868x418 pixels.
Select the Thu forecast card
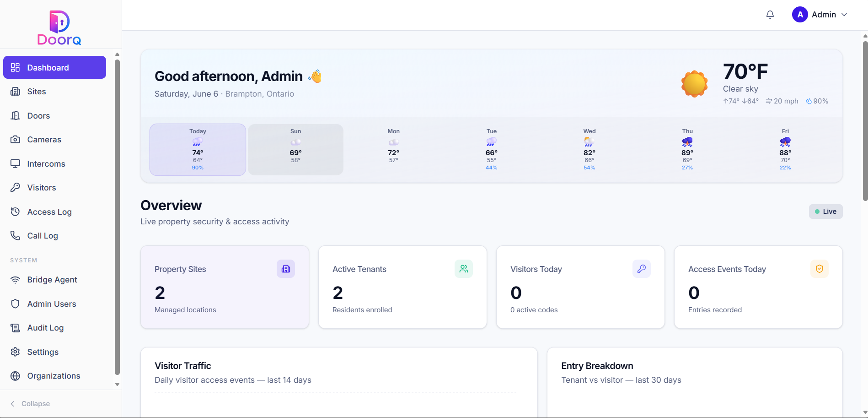coord(687,149)
